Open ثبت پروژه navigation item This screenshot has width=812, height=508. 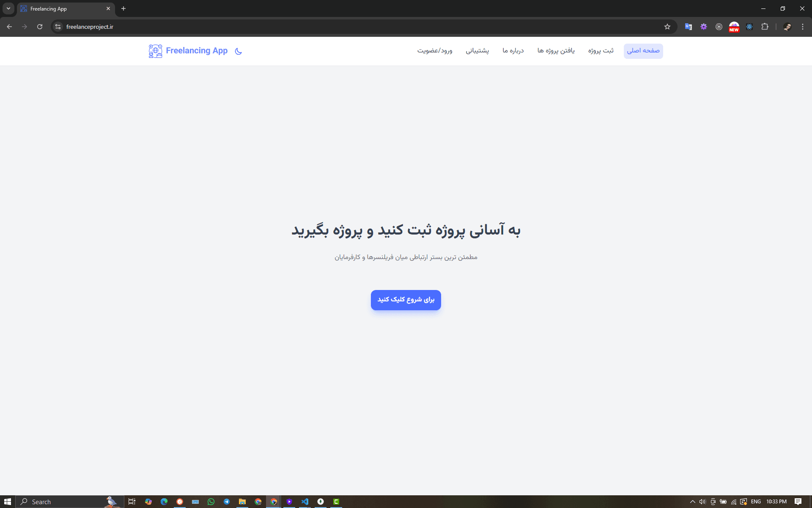click(601, 51)
